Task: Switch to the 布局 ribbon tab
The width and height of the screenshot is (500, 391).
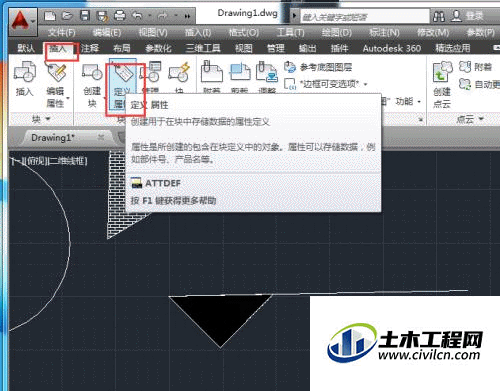Action: click(x=121, y=48)
